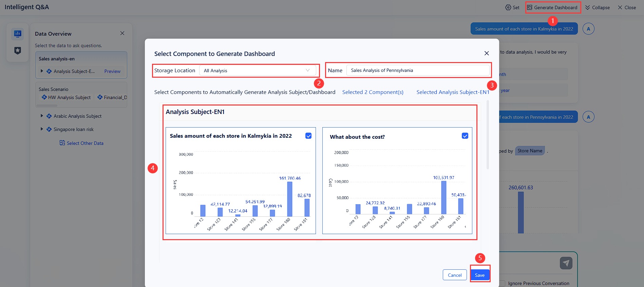This screenshot has width=644, height=287.
Task: Open the starred favorites sidebar icon
Action: (x=18, y=51)
